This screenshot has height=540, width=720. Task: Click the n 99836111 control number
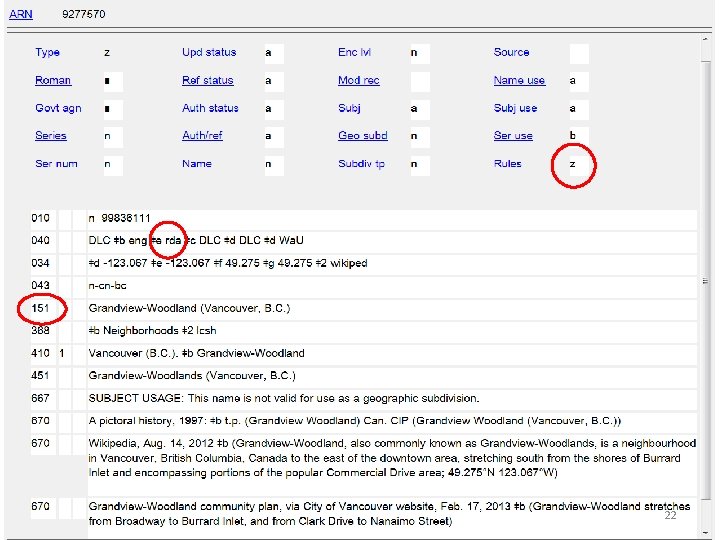point(119,218)
